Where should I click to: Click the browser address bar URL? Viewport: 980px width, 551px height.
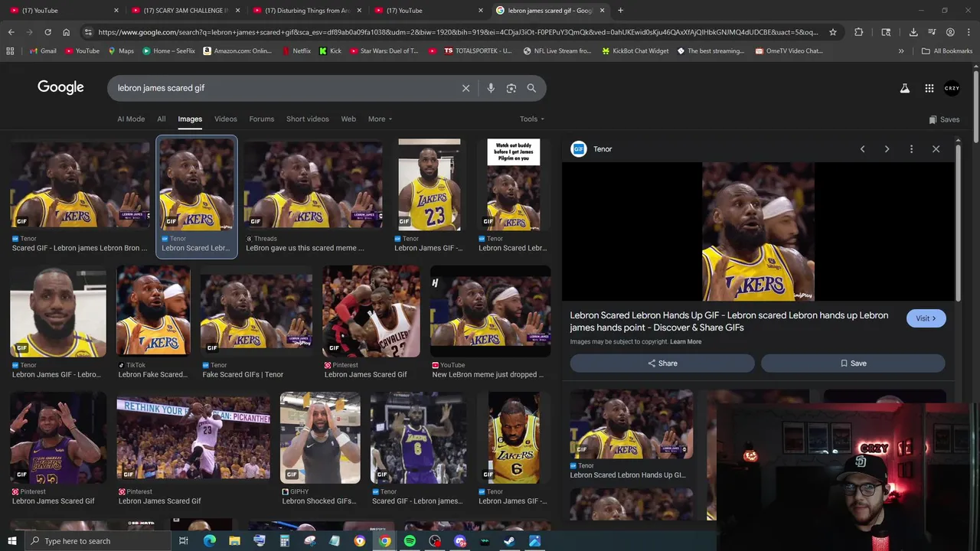pos(458,32)
